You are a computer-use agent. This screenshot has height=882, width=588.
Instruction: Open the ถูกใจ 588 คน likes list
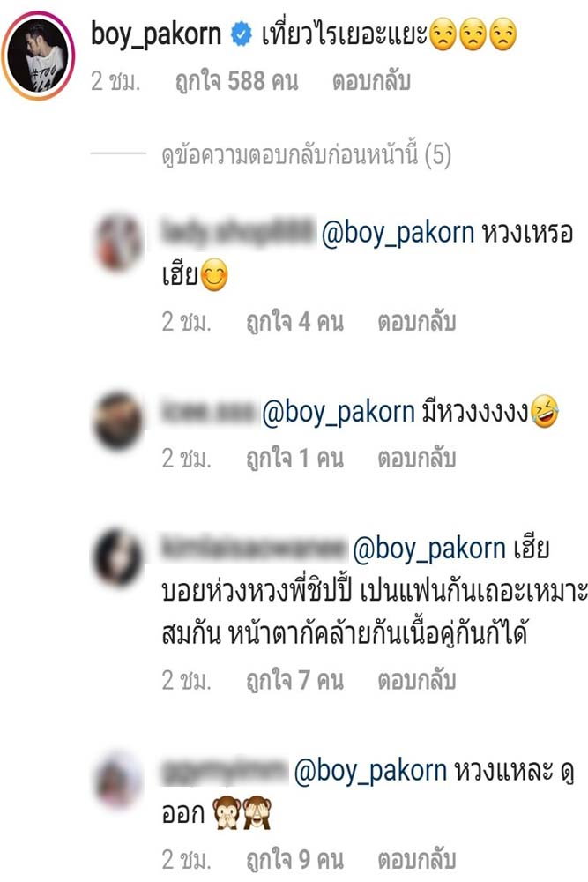[236, 81]
